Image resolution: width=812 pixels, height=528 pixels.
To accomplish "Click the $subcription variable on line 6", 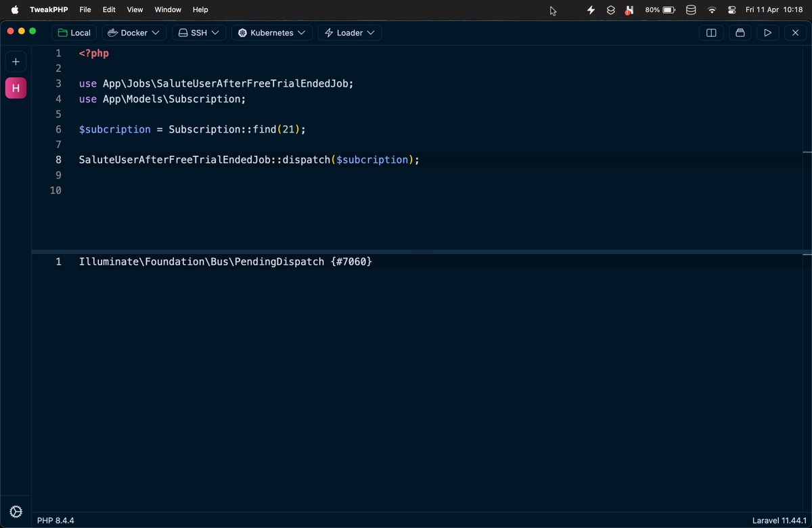I will pyautogui.click(x=115, y=129).
